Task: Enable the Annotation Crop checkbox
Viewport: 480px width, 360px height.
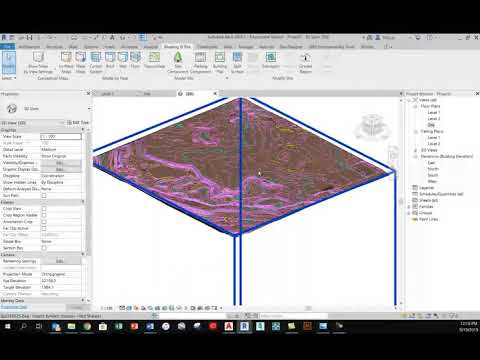Action: [44, 222]
